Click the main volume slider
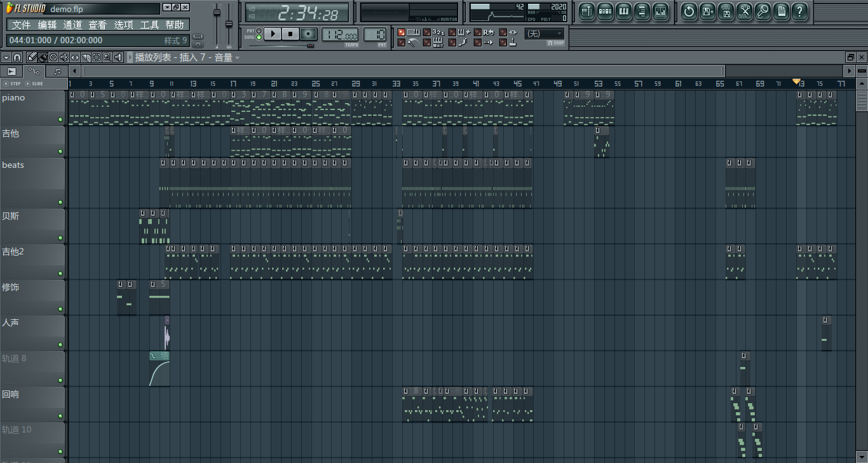This screenshot has width=868, height=463. 217,13
